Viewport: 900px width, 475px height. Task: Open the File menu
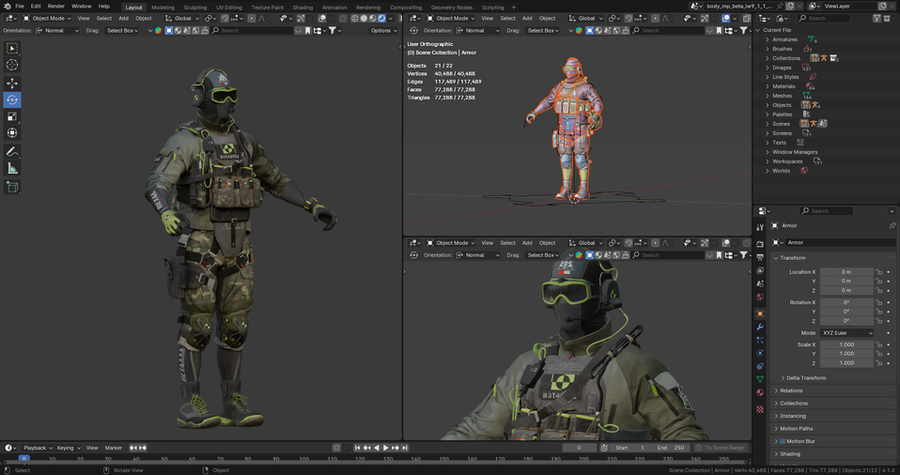pyautogui.click(x=20, y=6)
